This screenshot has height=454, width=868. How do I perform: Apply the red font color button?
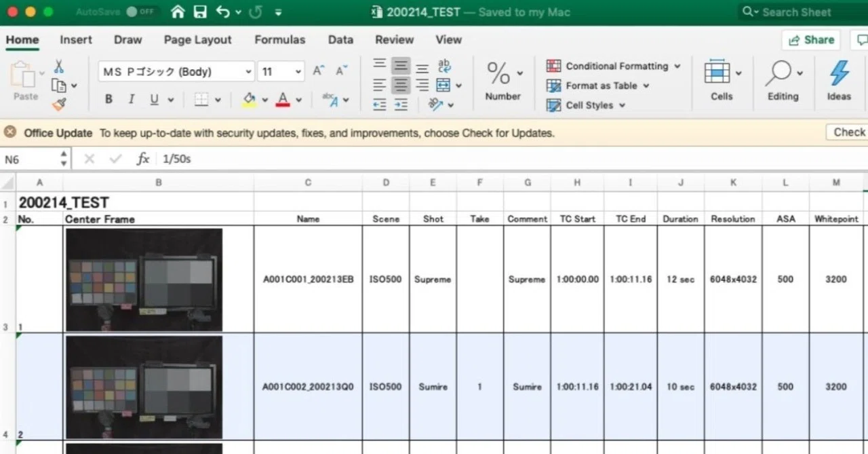pos(283,100)
